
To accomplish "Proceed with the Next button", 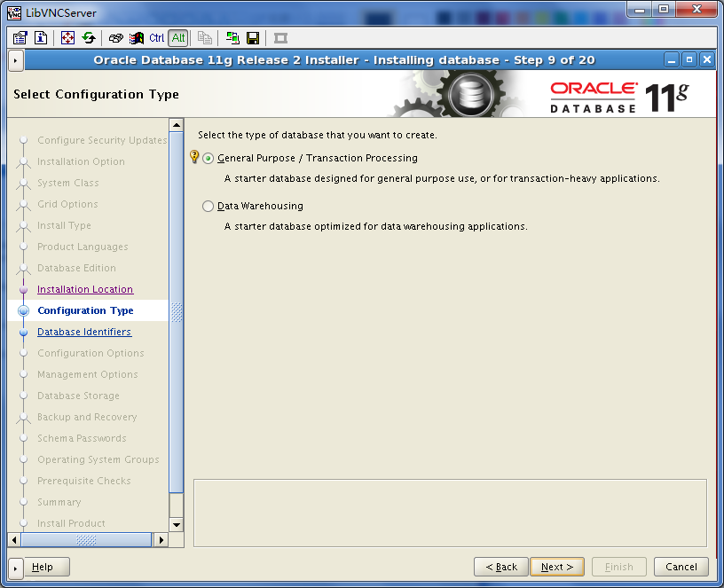I will [x=557, y=567].
